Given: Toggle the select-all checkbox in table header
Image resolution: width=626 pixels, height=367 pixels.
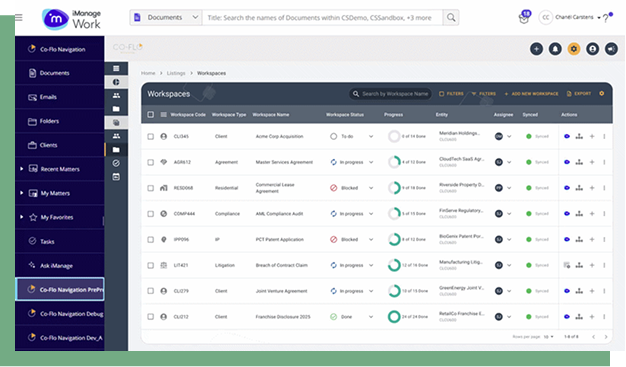Looking at the screenshot, I should 151,115.
